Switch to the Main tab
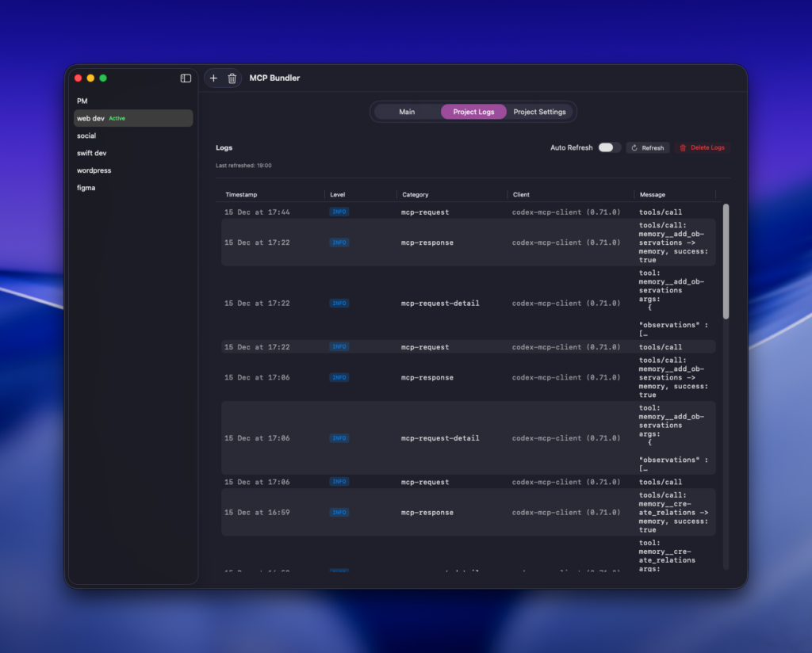 [x=407, y=112]
